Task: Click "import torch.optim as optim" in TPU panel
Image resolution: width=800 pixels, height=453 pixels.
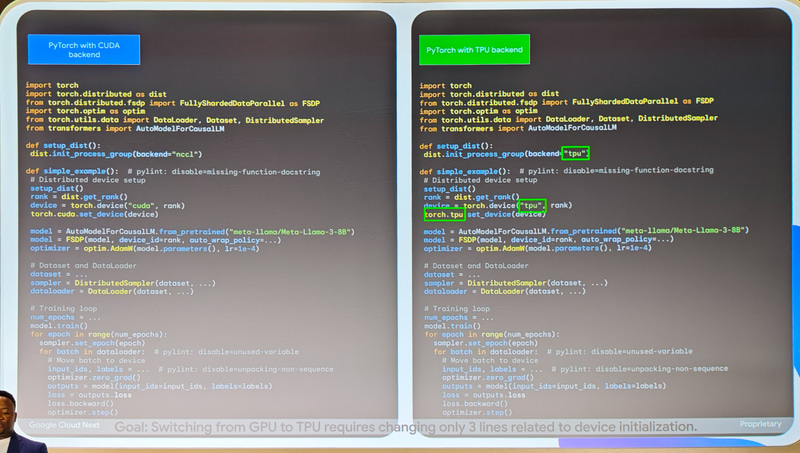Action: pos(479,111)
